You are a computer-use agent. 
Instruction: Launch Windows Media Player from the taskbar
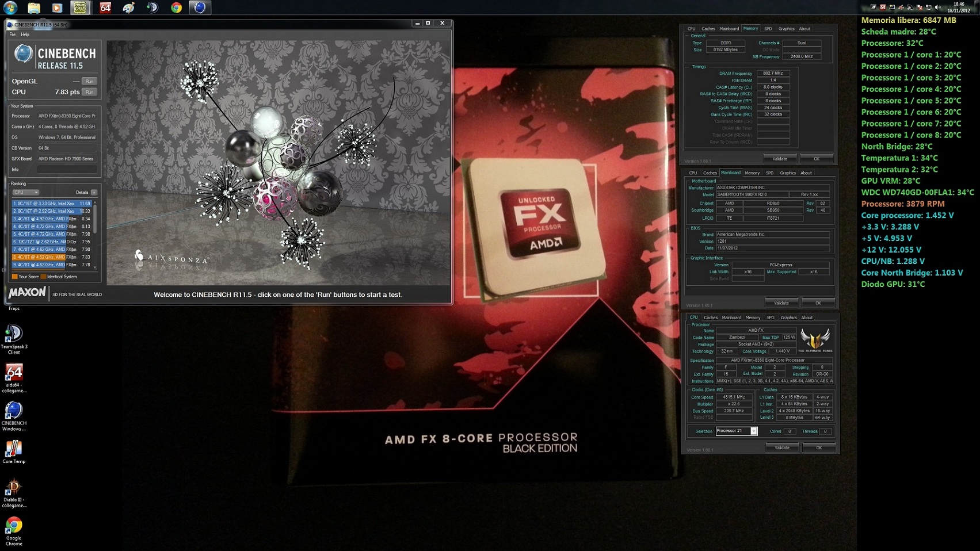tap(56, 7)
